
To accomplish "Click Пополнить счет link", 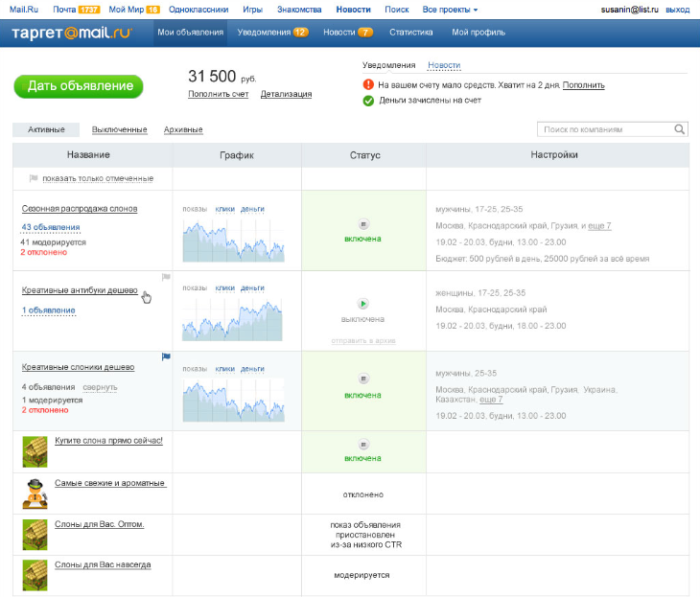I will 219,94.
